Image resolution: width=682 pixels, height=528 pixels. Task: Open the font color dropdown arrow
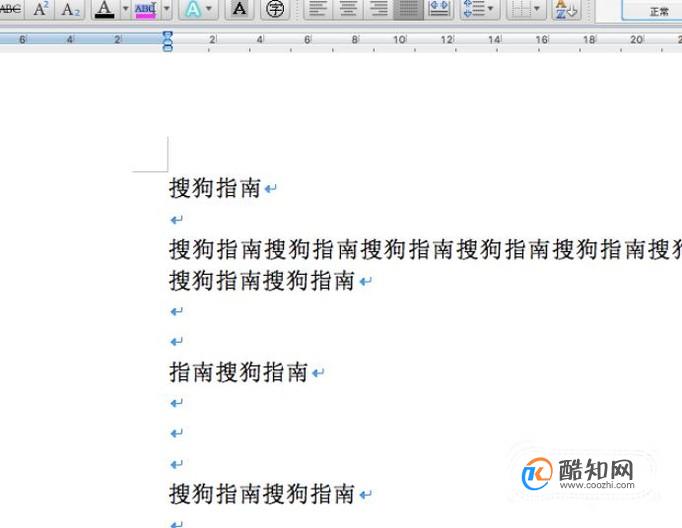(125, 9)
